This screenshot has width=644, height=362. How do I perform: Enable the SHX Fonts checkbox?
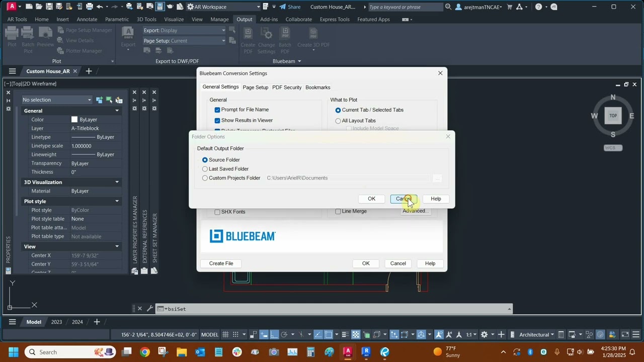click(217, 212)
